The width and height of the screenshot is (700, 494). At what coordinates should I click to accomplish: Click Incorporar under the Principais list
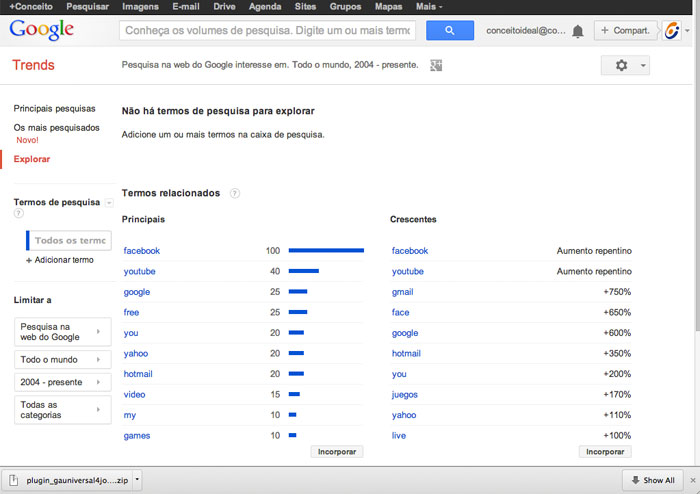point(337,452)
